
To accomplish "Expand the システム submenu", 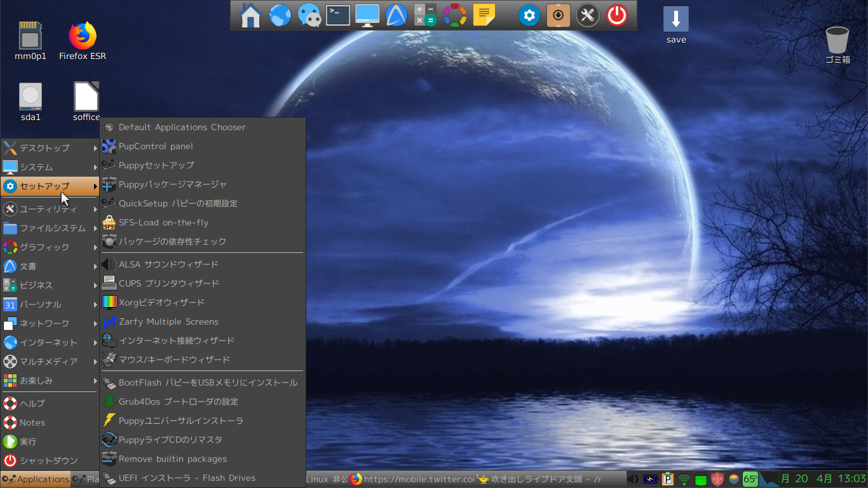I will tap(50, 167).
